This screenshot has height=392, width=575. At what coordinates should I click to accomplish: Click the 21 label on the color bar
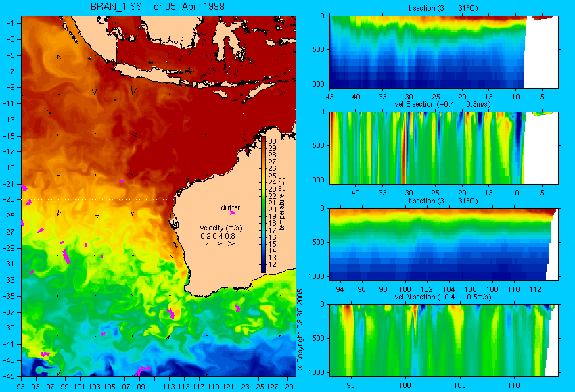tap(272, 203)
